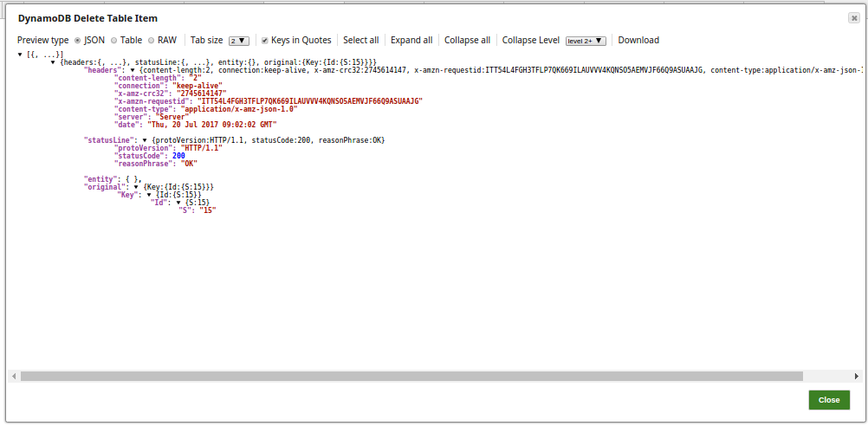Screen dimensions: 868x426
Task: Collapse the root array node triangle
Action: pos(21,55)
